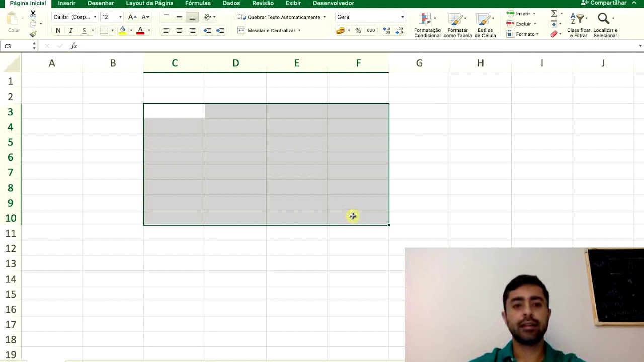Image resolution: width=644 pixels, height=362 pixels.
Task: Decrease font size with the small A button
Action: (x=145, y=17)
